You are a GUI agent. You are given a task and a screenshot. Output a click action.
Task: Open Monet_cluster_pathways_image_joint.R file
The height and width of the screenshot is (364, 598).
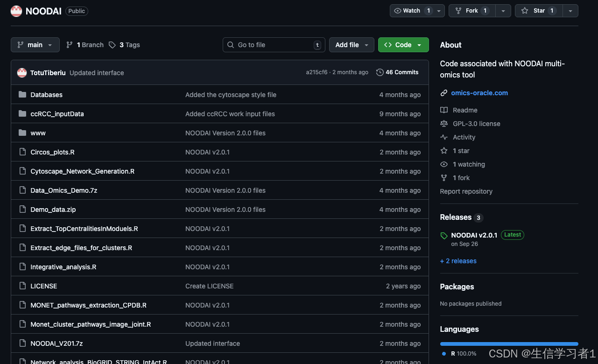91,324
